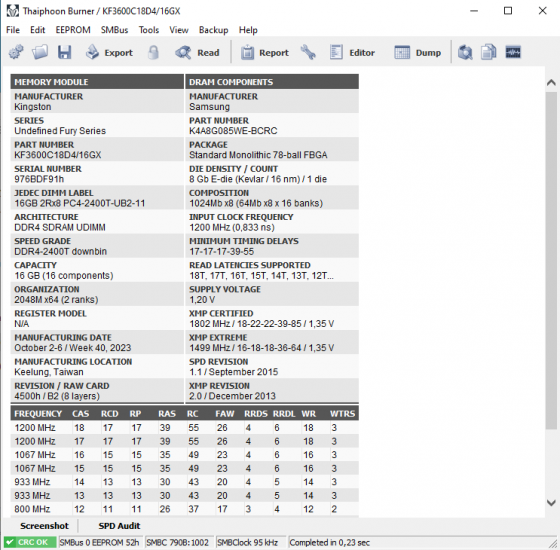This screenshot has width=560, height=550.
Task: Click the copy documents toolbar icon
Action: (489, 52)
